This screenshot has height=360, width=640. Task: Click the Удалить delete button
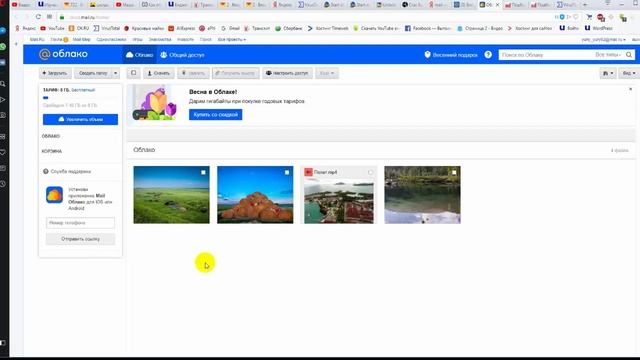tap(193, 73)
